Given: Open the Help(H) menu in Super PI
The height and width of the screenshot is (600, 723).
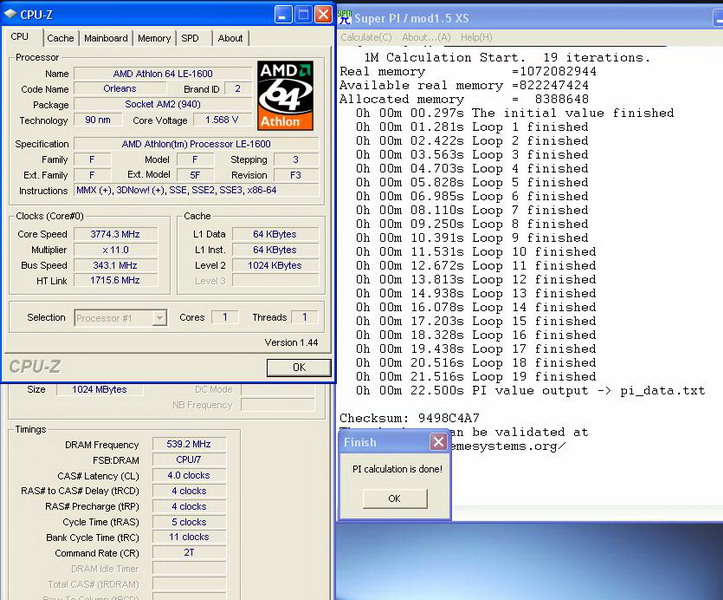Looking at the screenshot, I should click(x=476, y=37).
